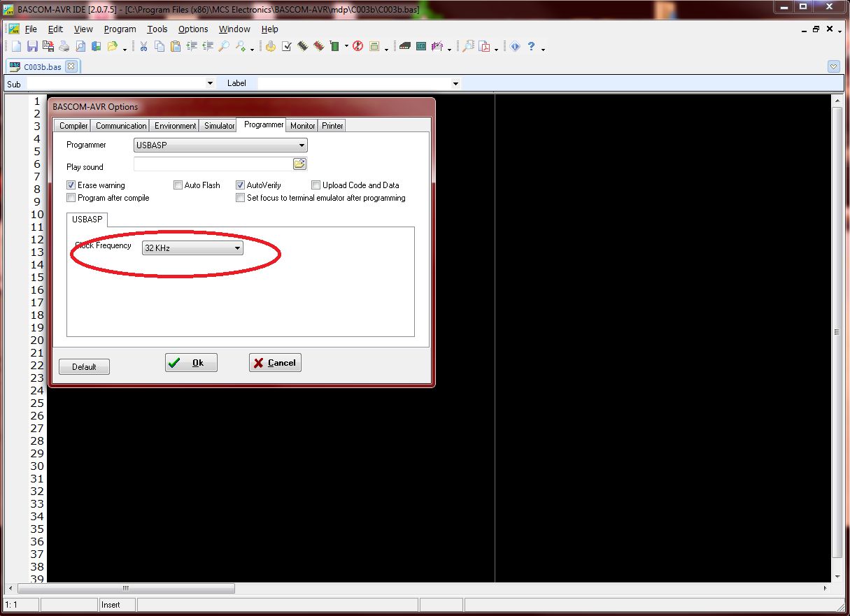Click the Save file toolbar icon
The image size is (850, 616).
[x=32, y=46]
